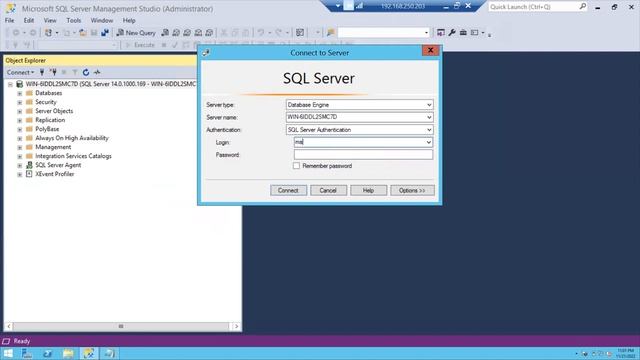Expand the Management tree node
Screen dimensions: 640x360
20,147
